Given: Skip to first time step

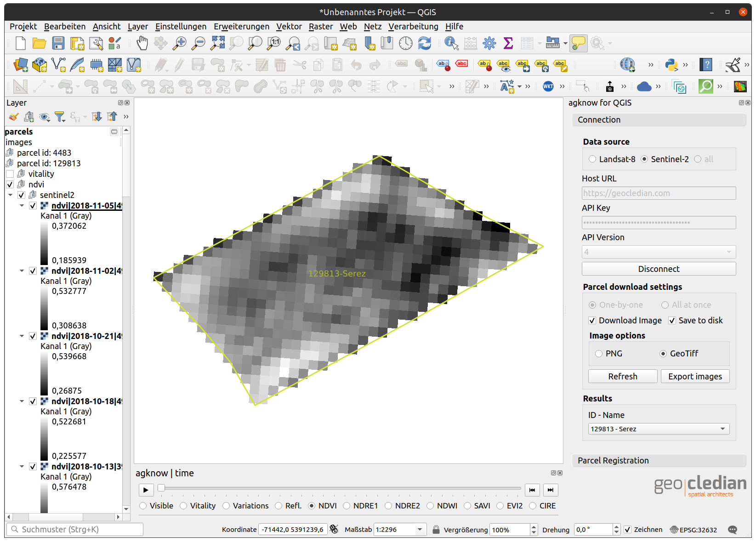Looking at the screenshot, I should pyautogui.click(x=532, y=490).
